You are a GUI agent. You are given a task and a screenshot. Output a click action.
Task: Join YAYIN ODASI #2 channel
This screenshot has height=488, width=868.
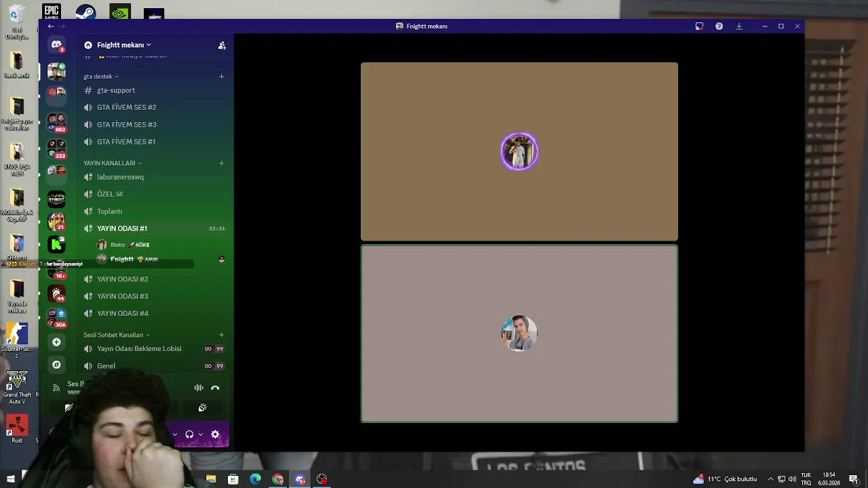(x=154, y=279)
